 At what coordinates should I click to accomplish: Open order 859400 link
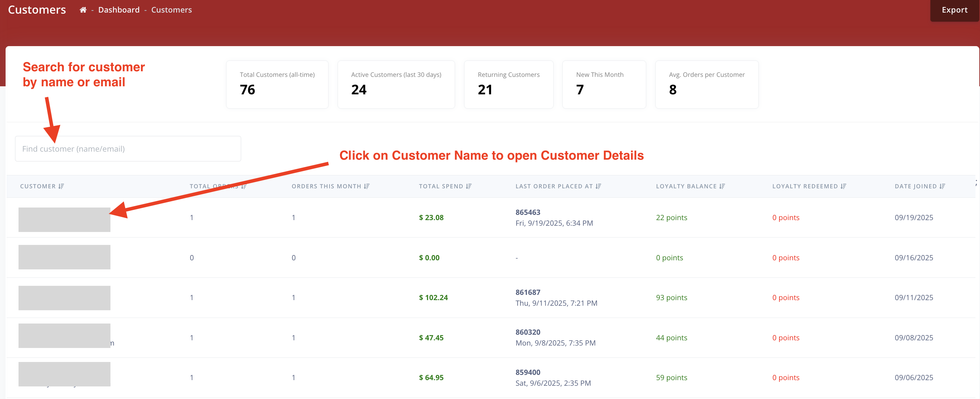click(527, 372)
